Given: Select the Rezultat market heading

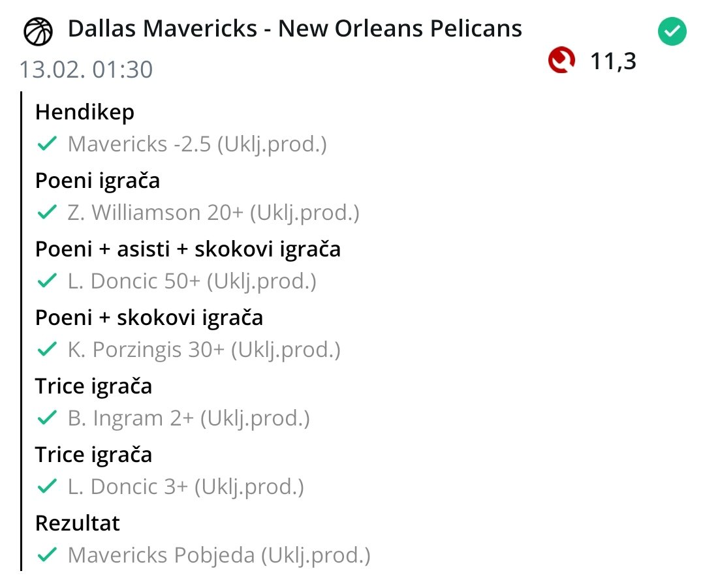Looking at the screenshot, I should click(78, 523).
